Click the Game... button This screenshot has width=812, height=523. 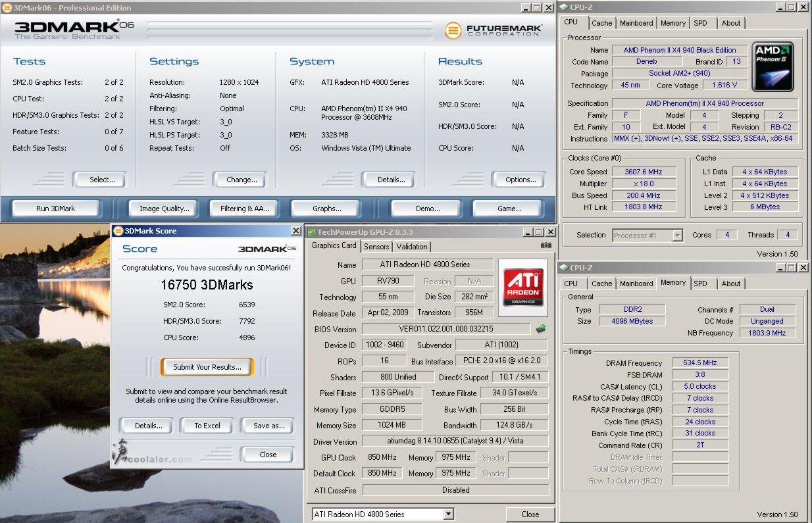509,209
